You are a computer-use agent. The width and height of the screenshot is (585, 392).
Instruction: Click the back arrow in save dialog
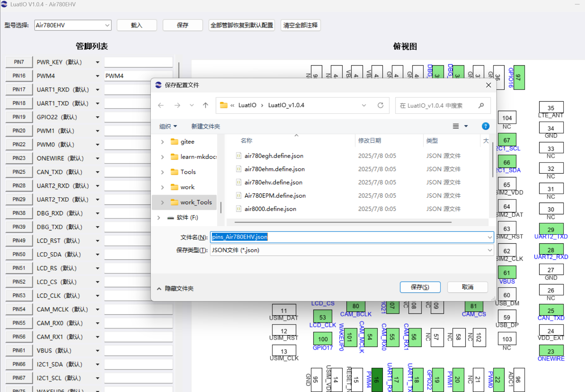point(161,105)
